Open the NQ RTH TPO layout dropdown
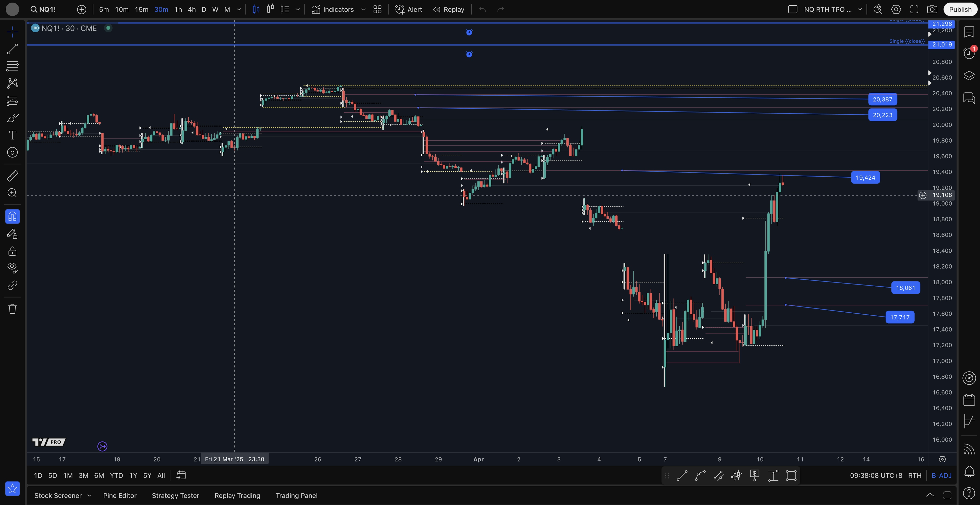Screen dimensions: 980x505 point(859,9)
